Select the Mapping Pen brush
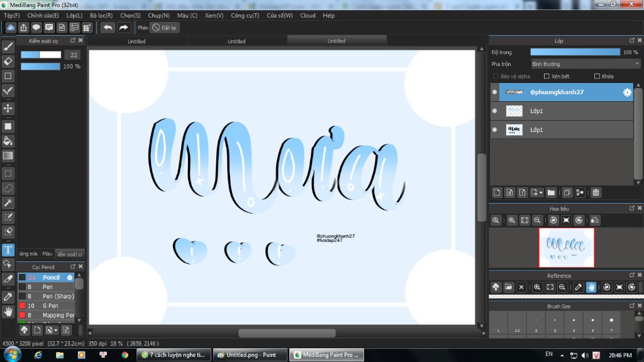644x362 pixels. click(x=46, y=315)
